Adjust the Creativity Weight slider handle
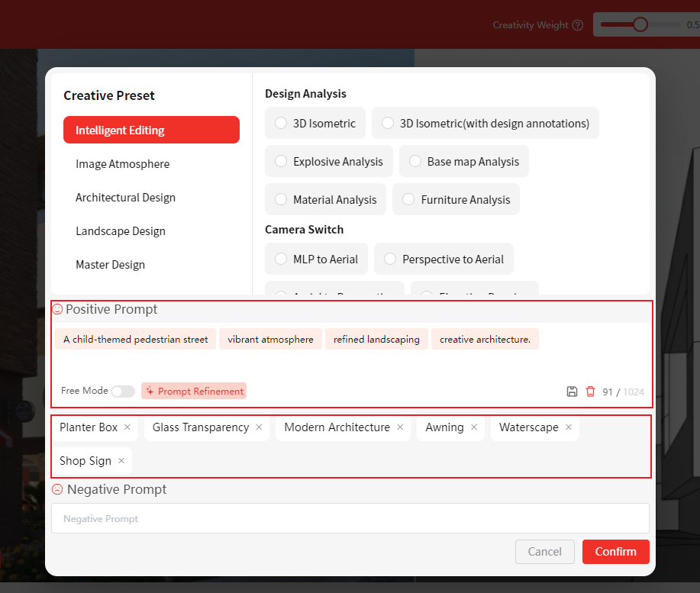700x593 pixels. click(640, 24)
